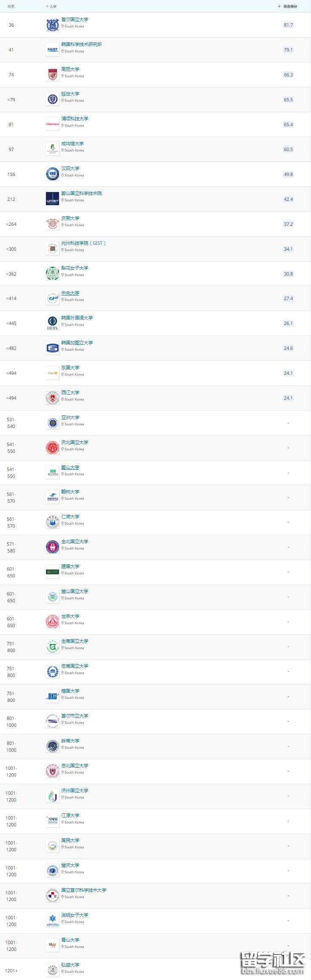Click the DKU logo for 檀国大学
This screenshot has height=980, width=311.
click(52, 696)
